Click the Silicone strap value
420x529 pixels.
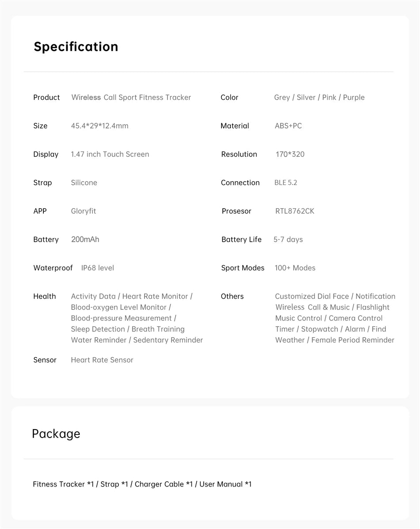coord(84,183)
